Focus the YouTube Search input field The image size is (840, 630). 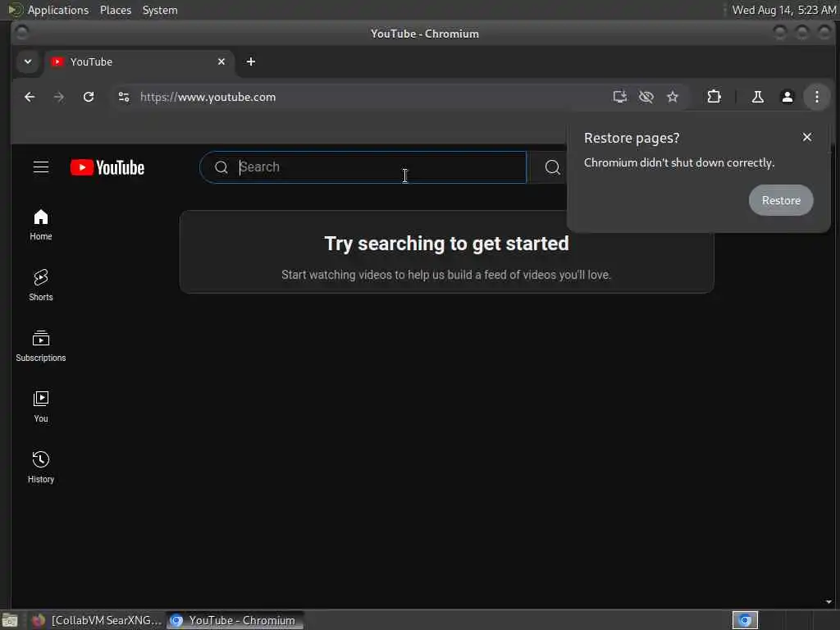pos(363,167)
